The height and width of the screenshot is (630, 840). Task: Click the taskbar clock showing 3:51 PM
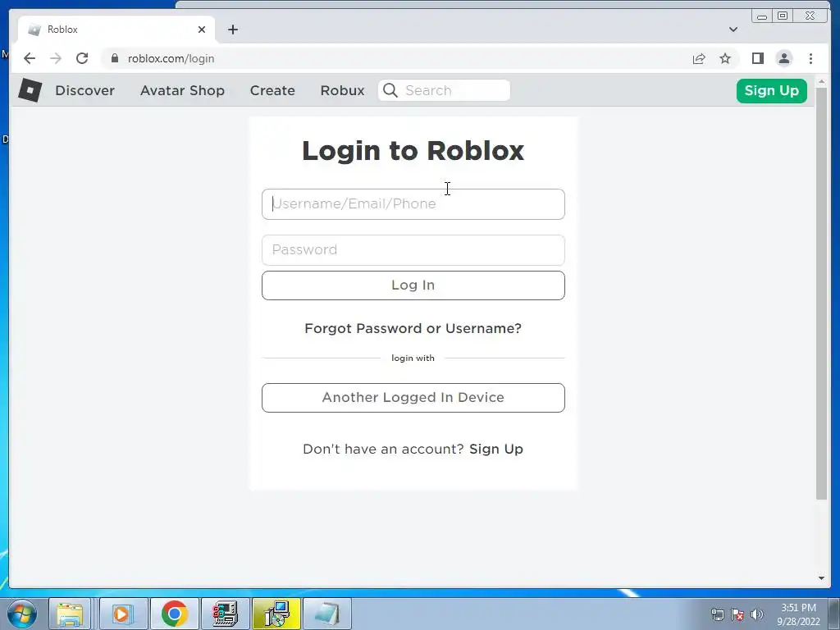pos(798,614)
